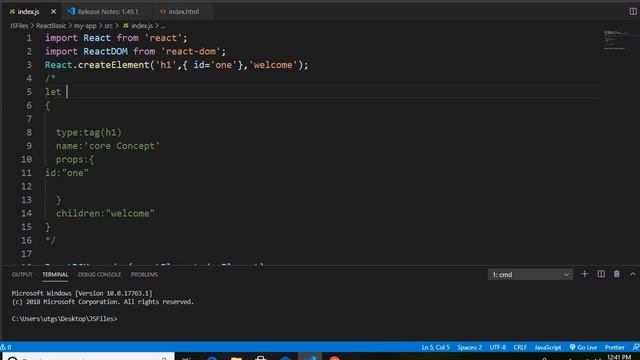
Task: Select the TERMINAL panel tab
Action: click(55, 275)
